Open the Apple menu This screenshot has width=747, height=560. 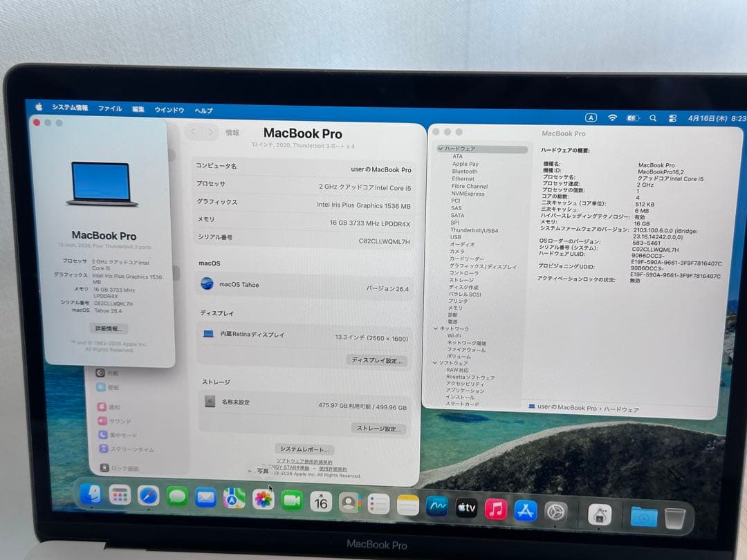39,106
